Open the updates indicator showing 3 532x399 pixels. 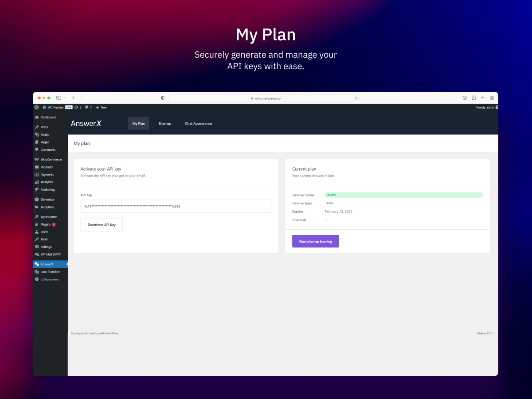78,107
